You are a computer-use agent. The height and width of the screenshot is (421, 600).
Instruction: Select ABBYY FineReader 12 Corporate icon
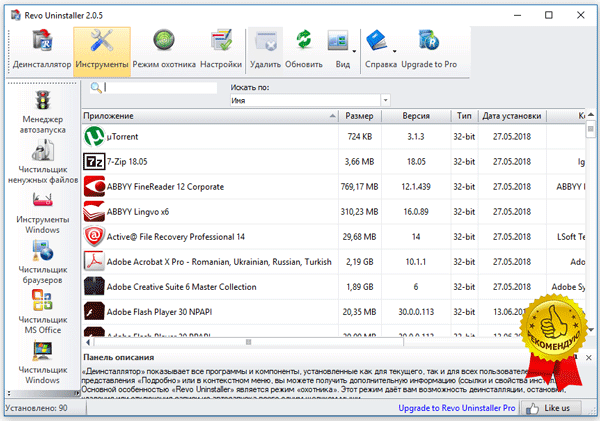click(x=94, y=187)
